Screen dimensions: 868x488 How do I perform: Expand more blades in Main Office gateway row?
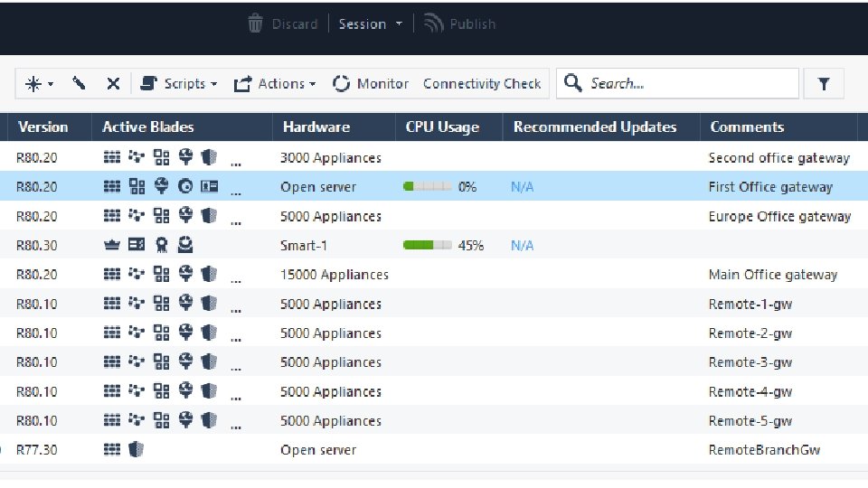[236, 280]
